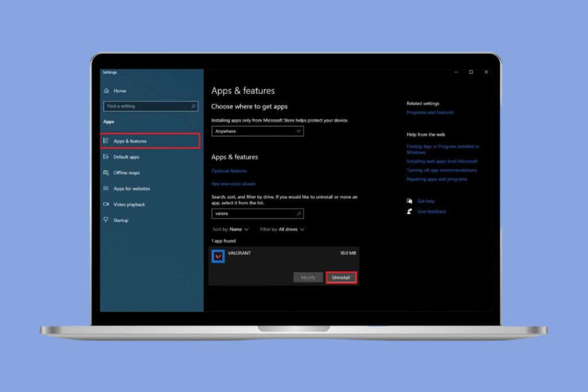Select Apps & features in sidebar

pos(150,141)
